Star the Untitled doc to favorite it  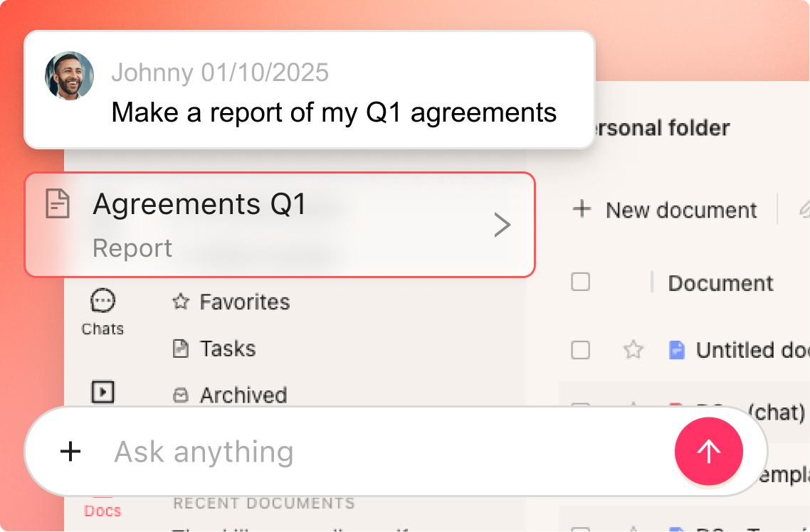633,350
